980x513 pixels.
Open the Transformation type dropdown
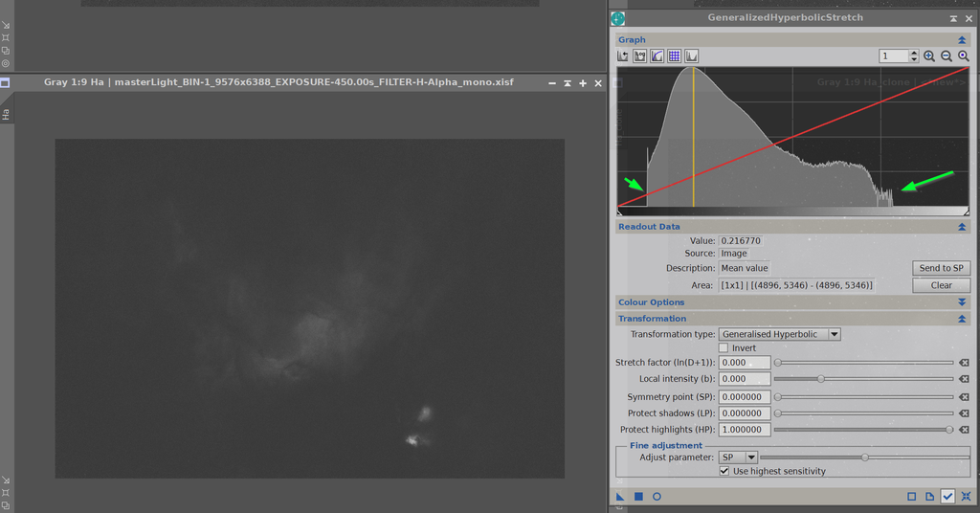click(779, 334)
